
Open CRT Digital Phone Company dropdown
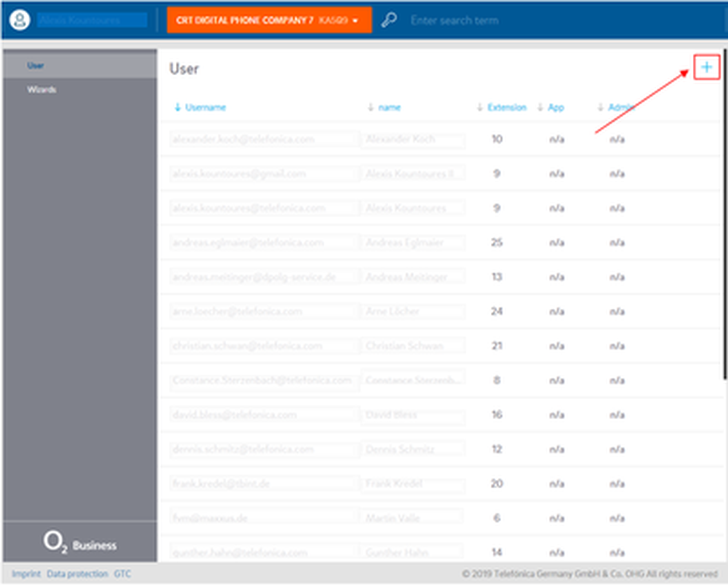(269, 20)
